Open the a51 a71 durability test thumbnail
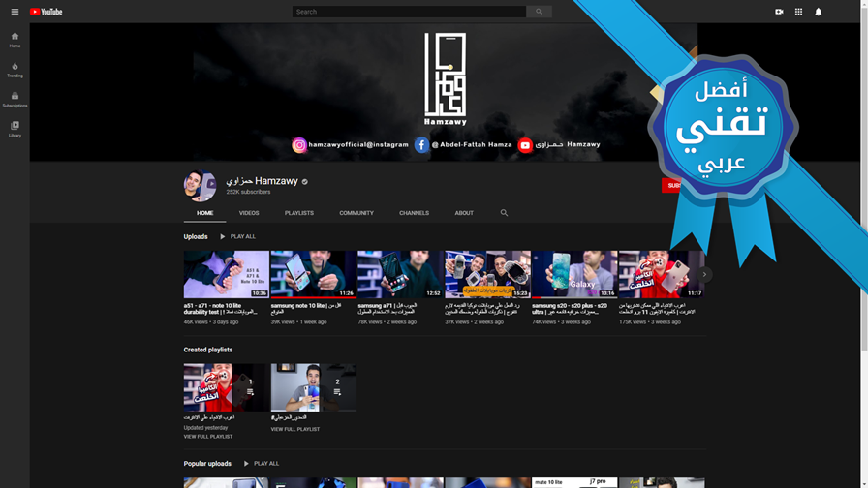Image resolution: width=868 pixels, height=488 pixels. pyautogui.click(x=227, y=274)
